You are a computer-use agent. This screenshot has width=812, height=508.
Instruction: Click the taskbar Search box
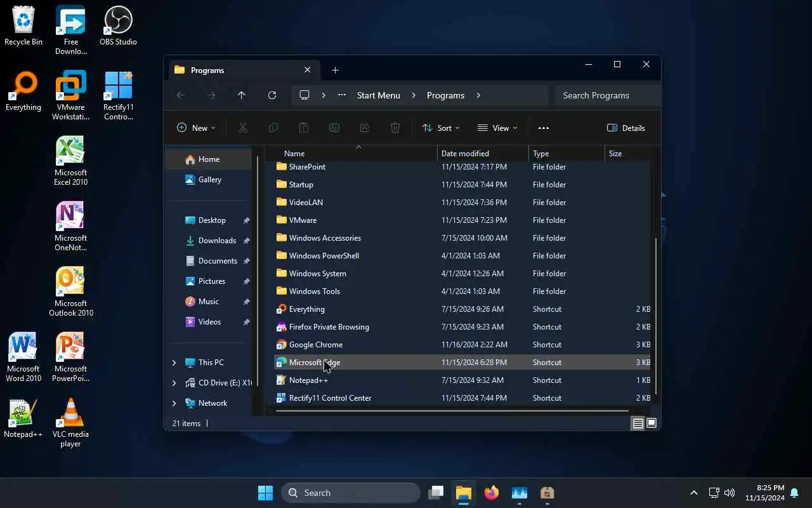[351, 493]
